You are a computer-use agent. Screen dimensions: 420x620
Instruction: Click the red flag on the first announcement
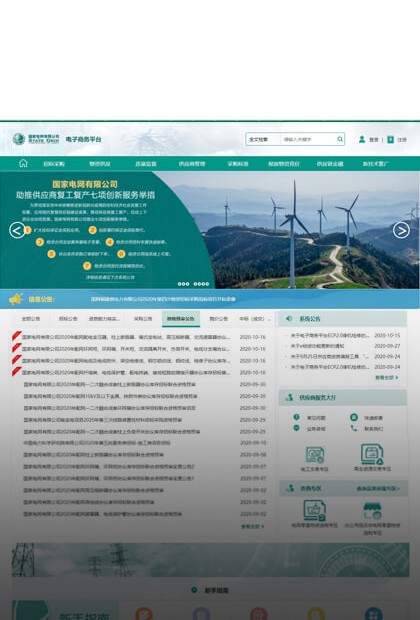tap(17, 336)
